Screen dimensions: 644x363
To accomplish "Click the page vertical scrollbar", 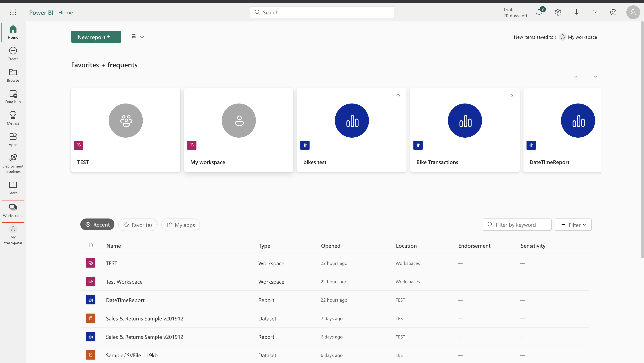I will pos(642,140).
